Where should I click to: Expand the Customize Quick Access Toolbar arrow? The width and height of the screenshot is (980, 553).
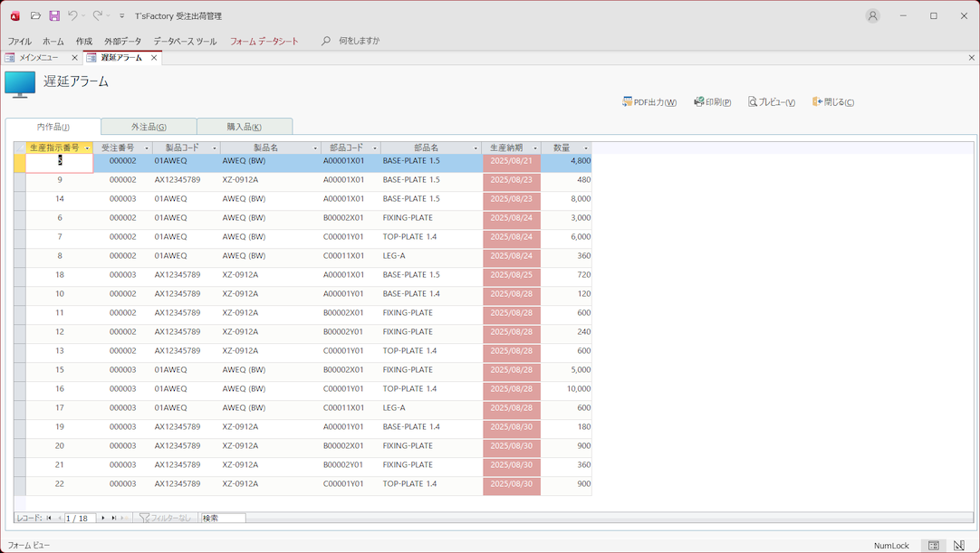coord(122,16)
